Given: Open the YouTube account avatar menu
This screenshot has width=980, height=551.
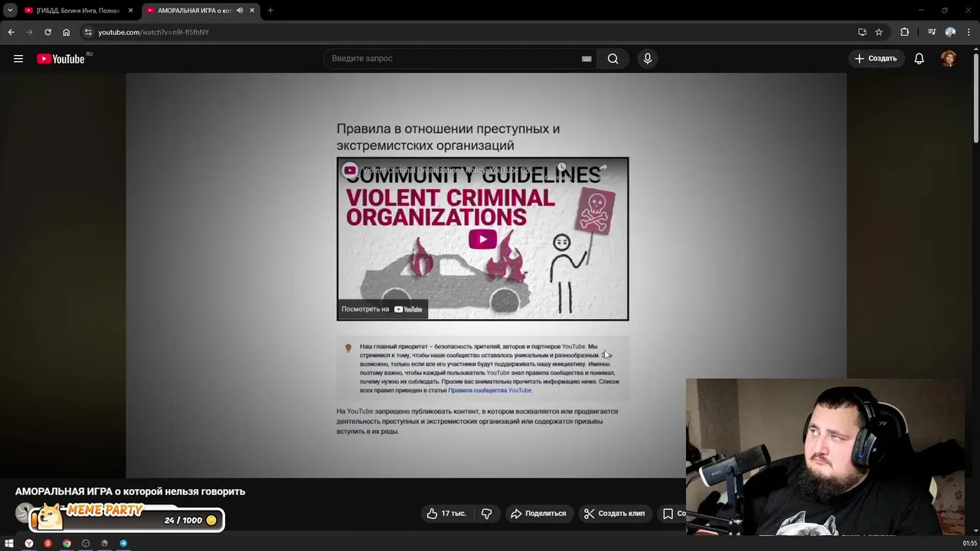Looking at the screenshot, I should [x=949, y=58].
